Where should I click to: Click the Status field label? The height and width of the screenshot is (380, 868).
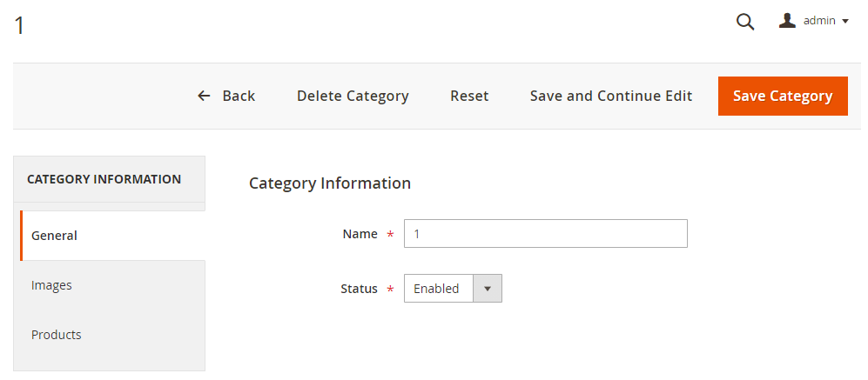click(359, 289)
